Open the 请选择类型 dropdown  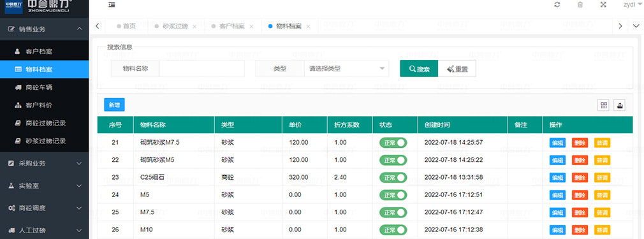[x=346, y=69]
